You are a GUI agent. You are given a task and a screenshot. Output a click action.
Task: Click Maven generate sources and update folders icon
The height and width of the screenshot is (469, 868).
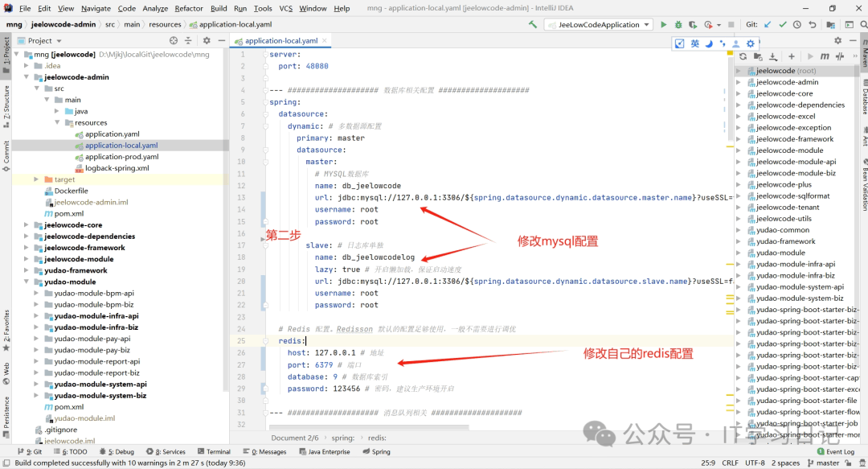(x=758, y=56)
